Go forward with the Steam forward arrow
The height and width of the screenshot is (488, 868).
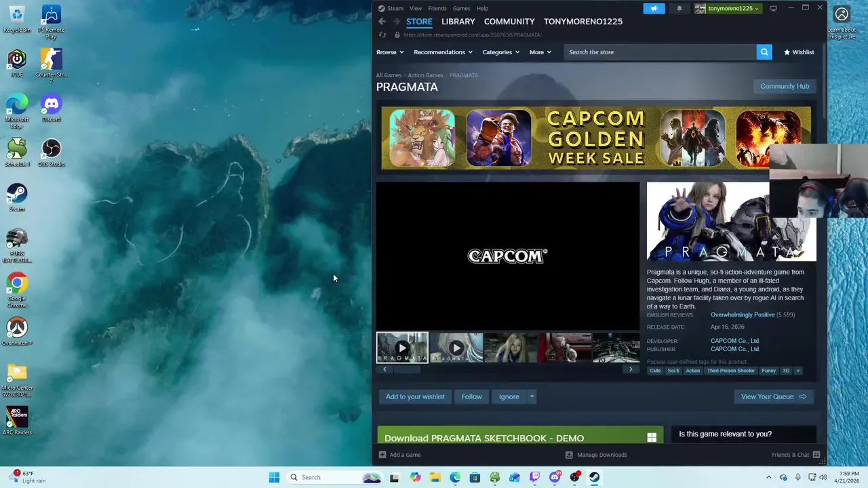point(396,22)
